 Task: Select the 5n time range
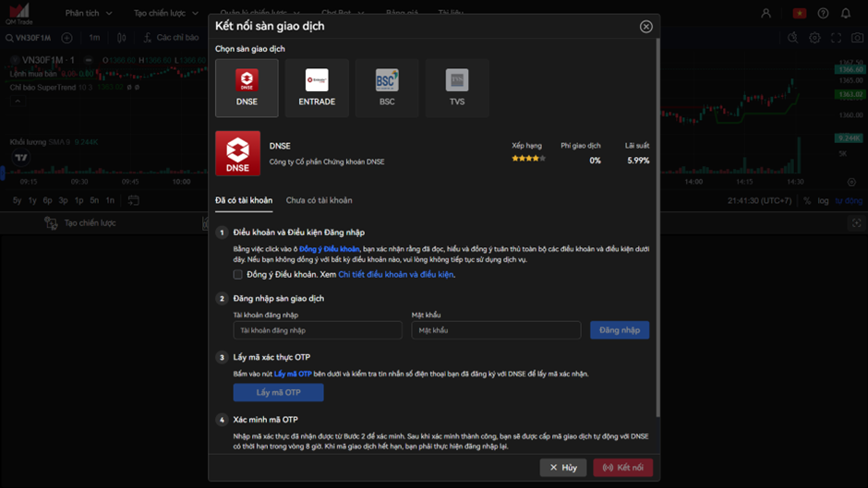[94, 201]
